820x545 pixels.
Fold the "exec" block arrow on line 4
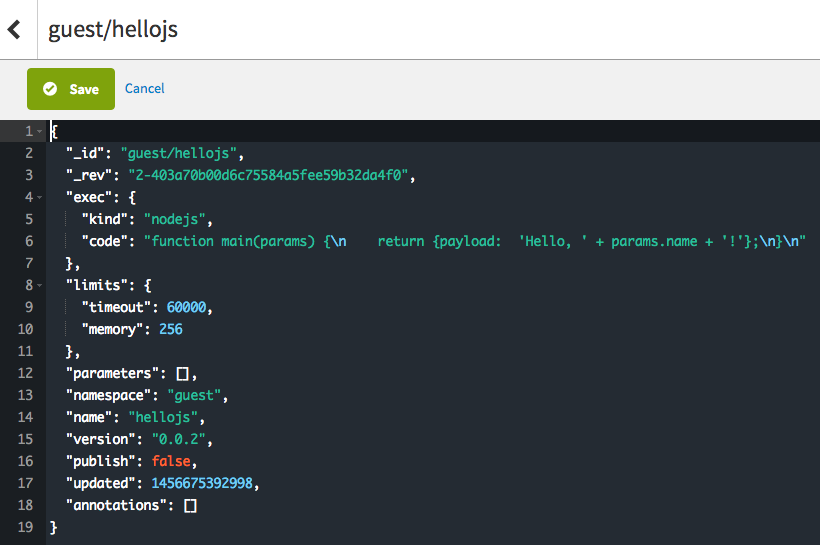coord(39,198)
